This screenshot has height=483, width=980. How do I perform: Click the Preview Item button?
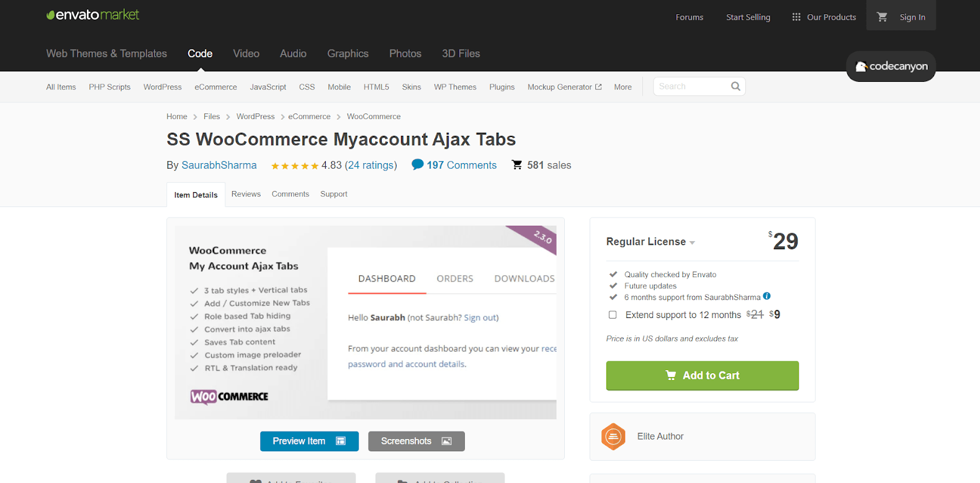pyautogui.click(x=309, y=441)
